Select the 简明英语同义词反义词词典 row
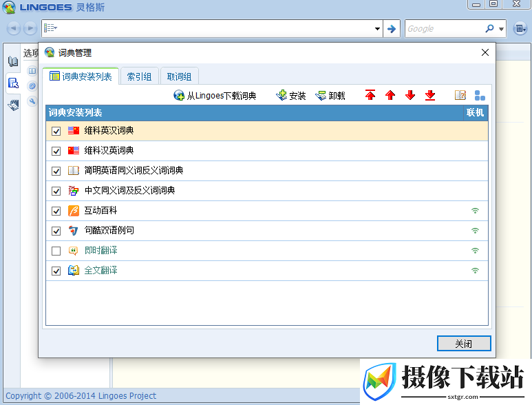This screenshot has width=532, height=405. (267, 171)
